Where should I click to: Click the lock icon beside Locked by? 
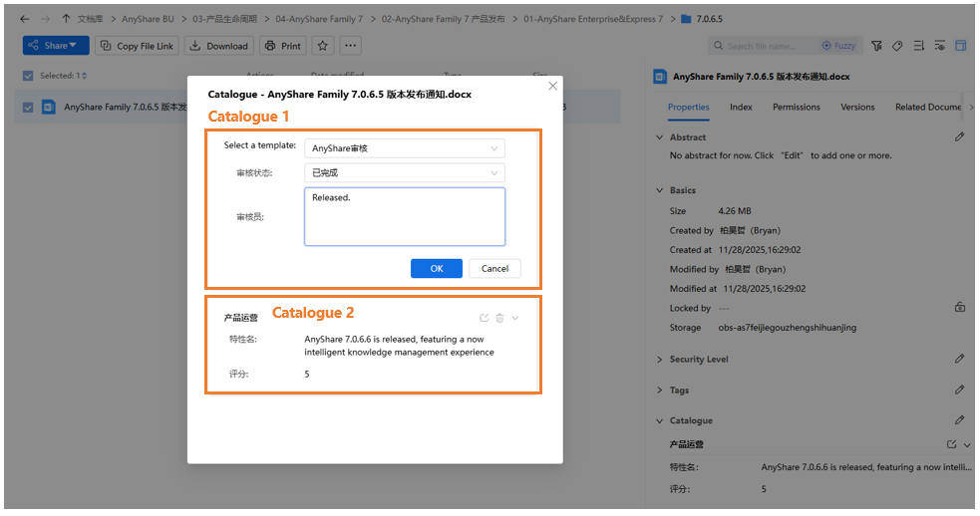point(959,308)
